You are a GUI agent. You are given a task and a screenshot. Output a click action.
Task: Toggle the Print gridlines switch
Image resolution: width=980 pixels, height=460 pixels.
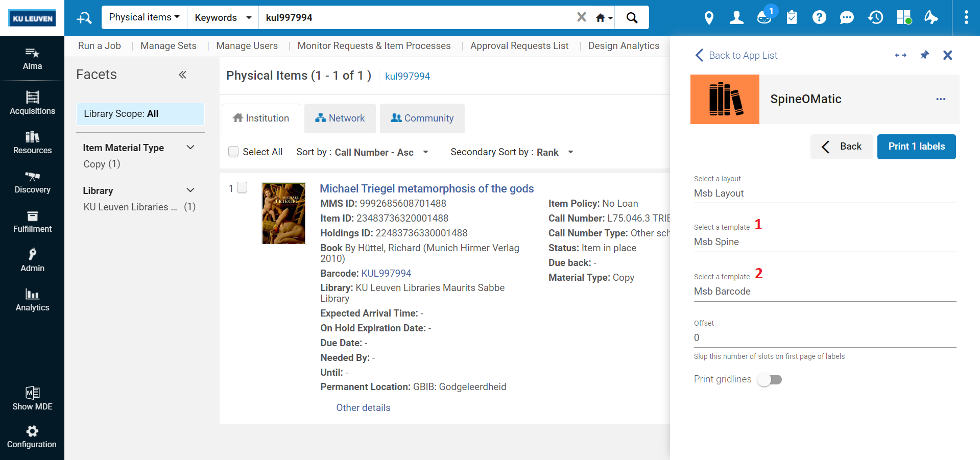pos(770,379)
